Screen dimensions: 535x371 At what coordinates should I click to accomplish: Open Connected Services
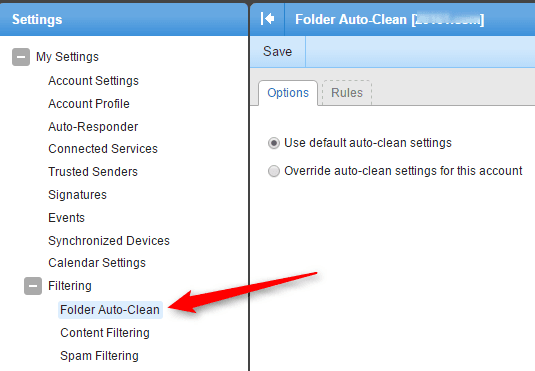103,149
